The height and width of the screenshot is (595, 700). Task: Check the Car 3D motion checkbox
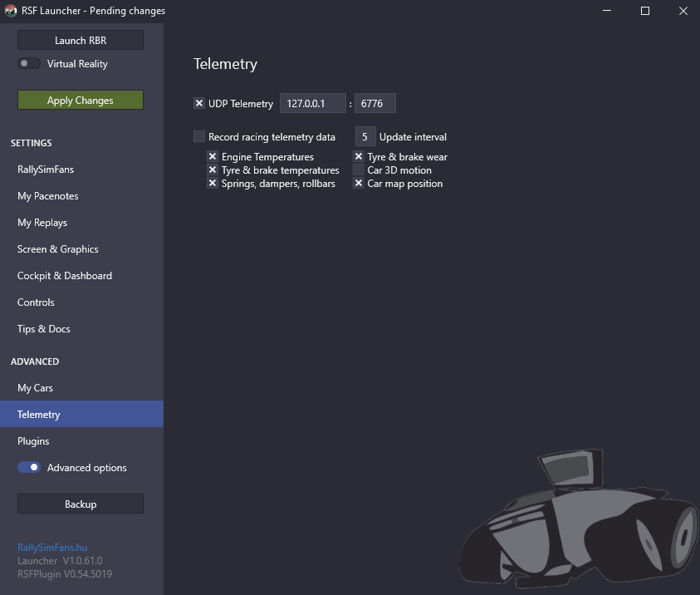pyautogui.click(x=359, y=170)
